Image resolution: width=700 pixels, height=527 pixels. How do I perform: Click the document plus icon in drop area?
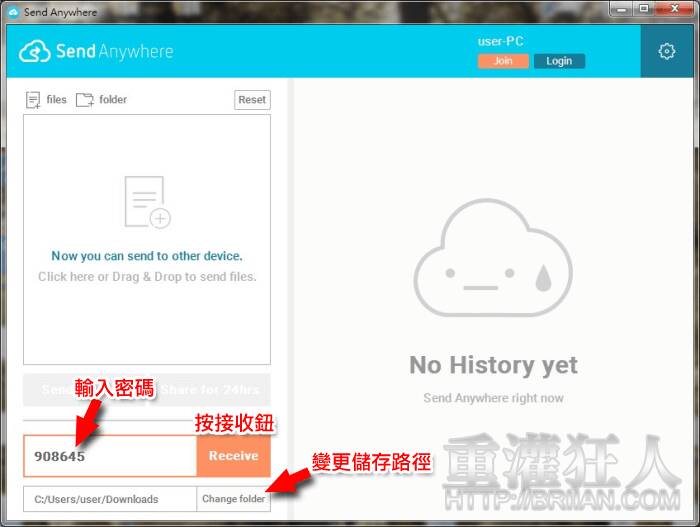tap(147, 202)
